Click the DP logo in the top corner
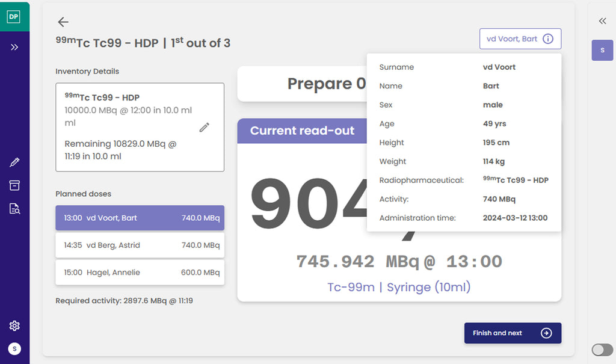 pyautogui.click(x=13, y=16)
